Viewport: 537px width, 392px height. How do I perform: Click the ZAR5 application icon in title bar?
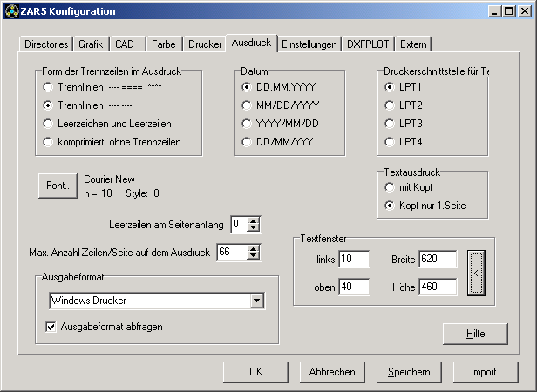(10, 10)
